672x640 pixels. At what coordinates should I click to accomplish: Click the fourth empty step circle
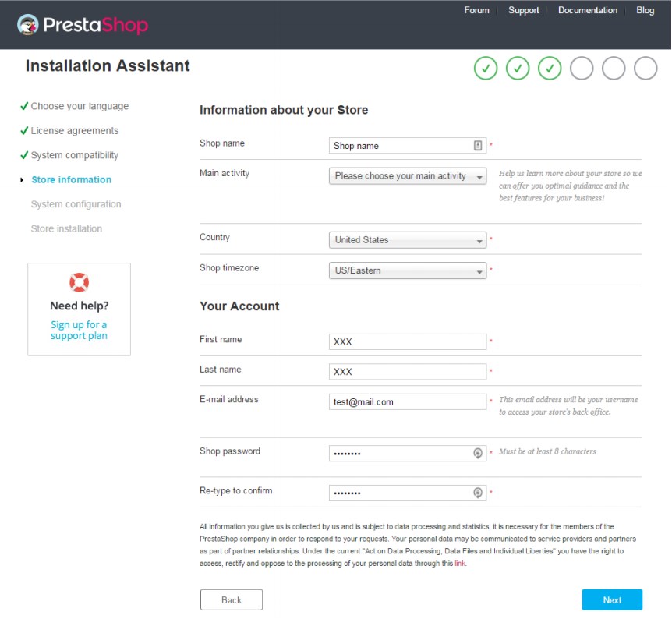[x=582, y=69]
